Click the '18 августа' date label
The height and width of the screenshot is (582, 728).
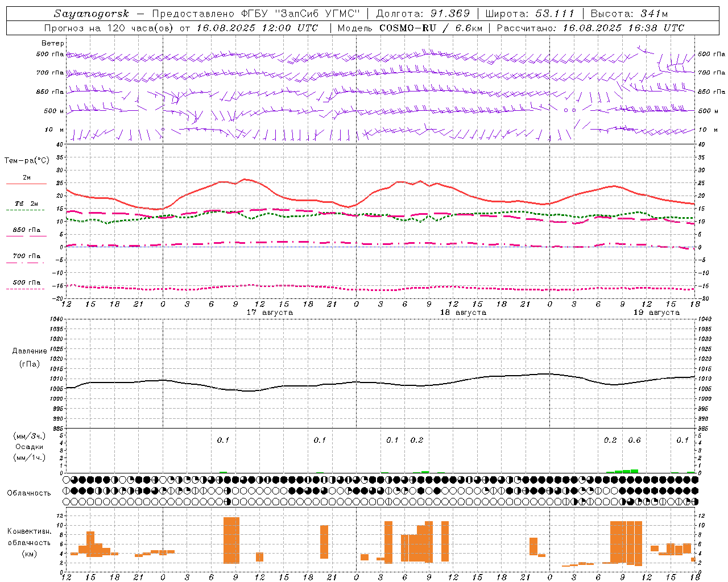pyautogui.click(x=463, y=313)
